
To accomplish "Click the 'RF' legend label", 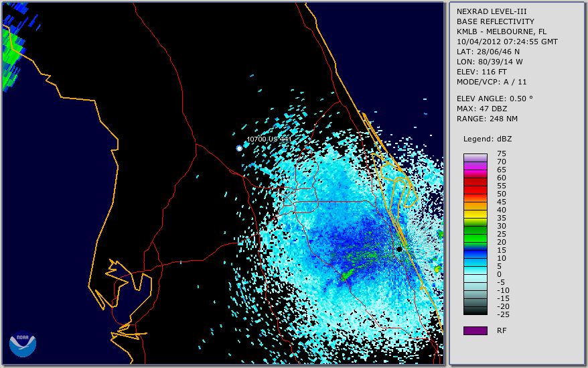I will pyautogui.click(x=502, y=330).
